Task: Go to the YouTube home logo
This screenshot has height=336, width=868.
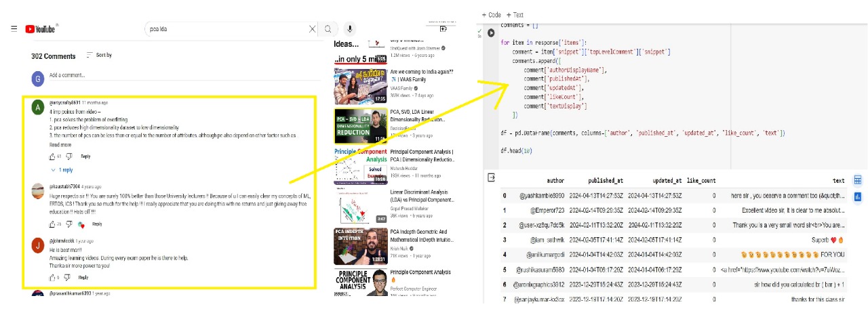Action: pyautogui.click(x=41, y=28)
